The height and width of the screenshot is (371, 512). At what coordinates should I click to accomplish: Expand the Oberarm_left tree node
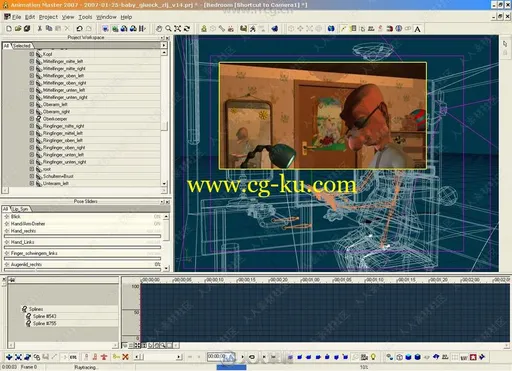coord(32,104)
